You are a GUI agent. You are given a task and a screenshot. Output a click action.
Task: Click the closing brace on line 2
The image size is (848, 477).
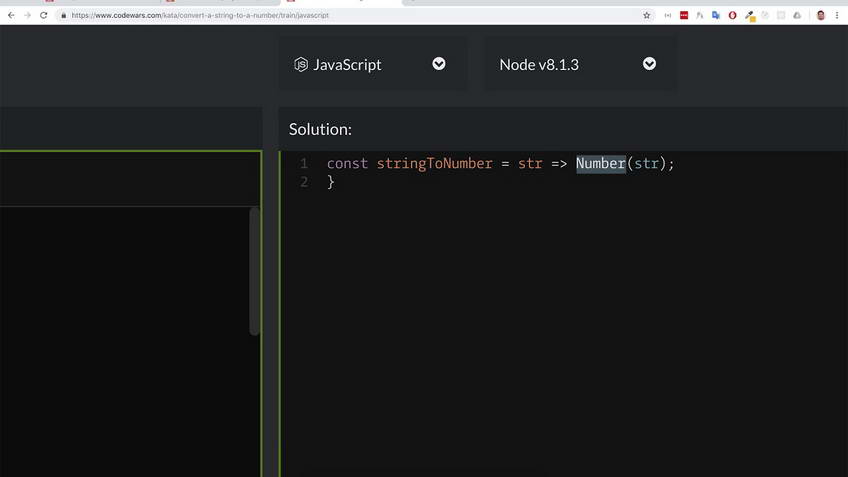330,182
